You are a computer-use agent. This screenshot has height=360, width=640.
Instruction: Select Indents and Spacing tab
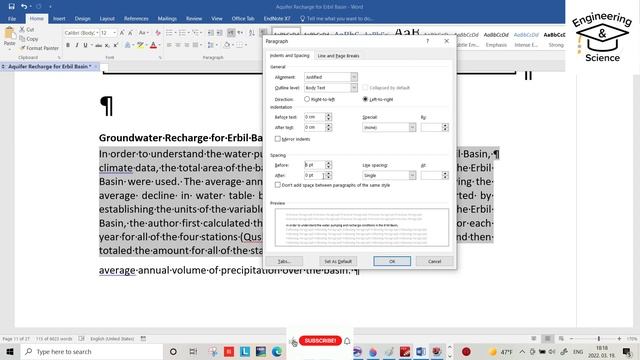(x=289, y=56)
